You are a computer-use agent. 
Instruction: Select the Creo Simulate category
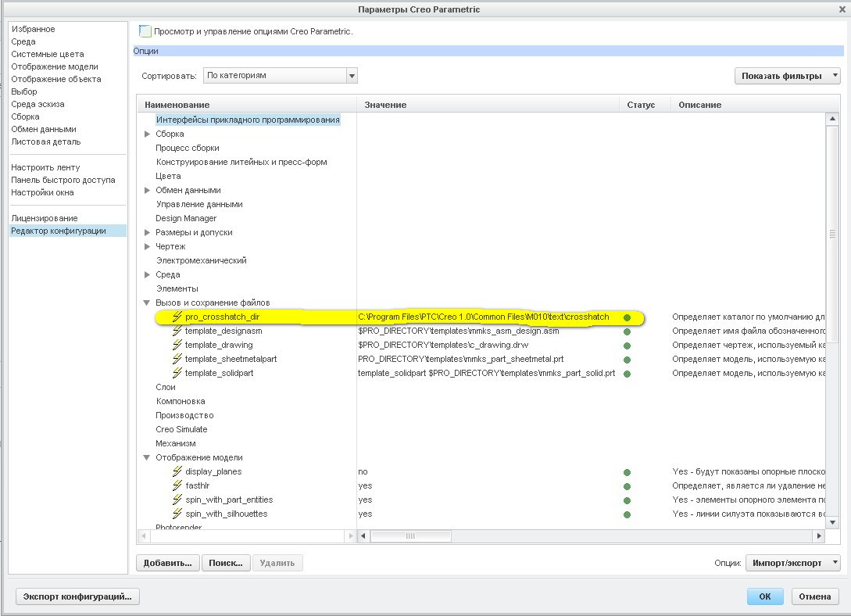[181, 429]
